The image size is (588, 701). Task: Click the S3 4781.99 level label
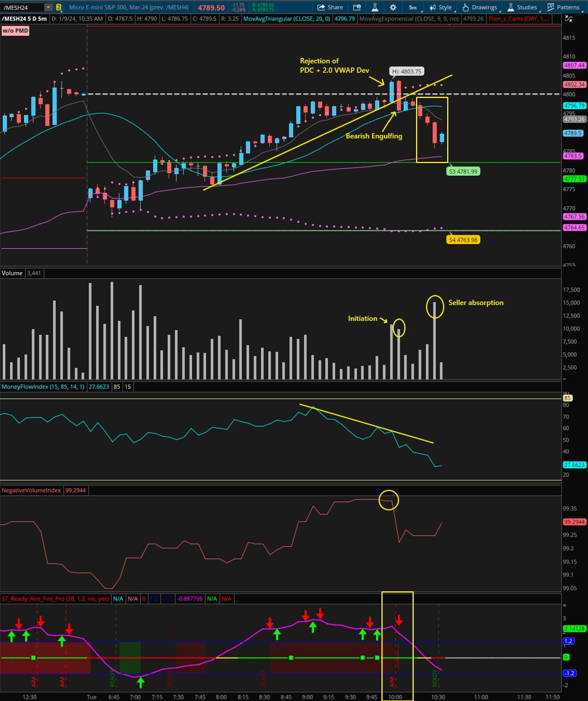(x=463, y=171)
